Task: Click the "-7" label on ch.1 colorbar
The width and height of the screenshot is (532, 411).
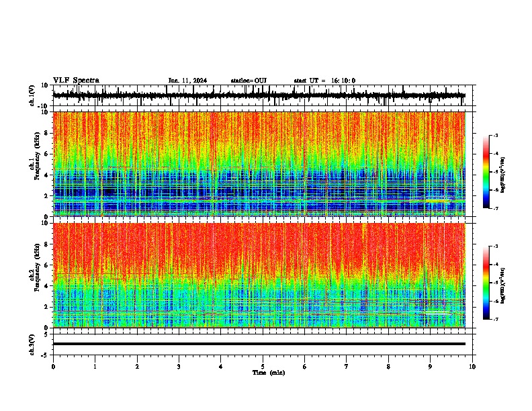Action: 496,208
